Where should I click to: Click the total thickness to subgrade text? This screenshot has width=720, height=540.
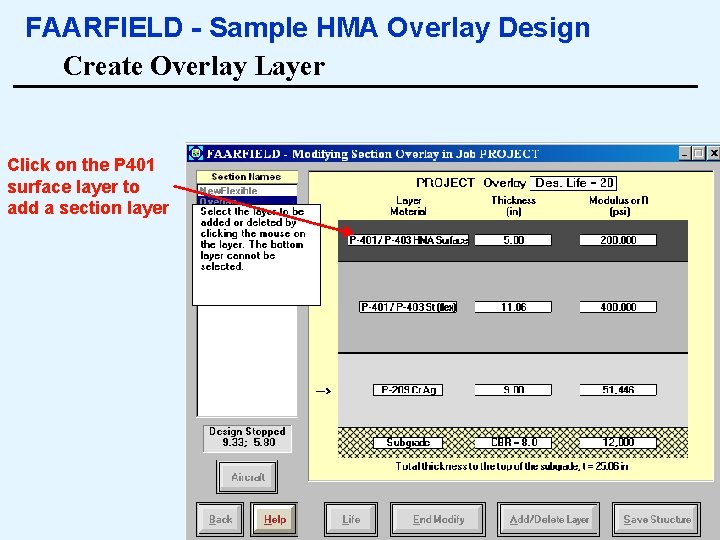point(512,467)
